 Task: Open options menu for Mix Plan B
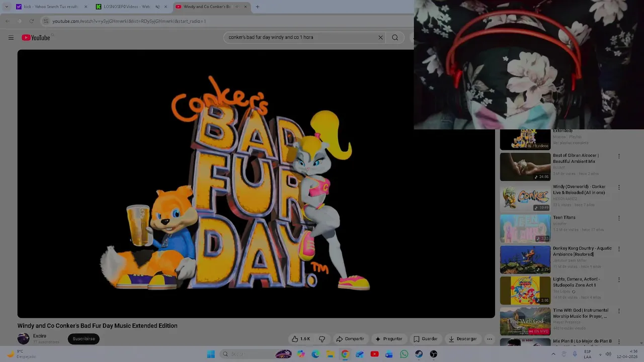(619, 341)
